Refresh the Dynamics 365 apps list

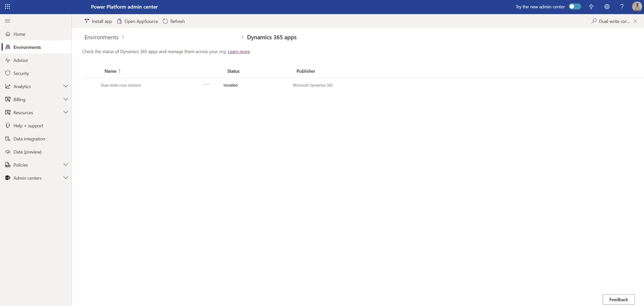click(x=174, y=21)
